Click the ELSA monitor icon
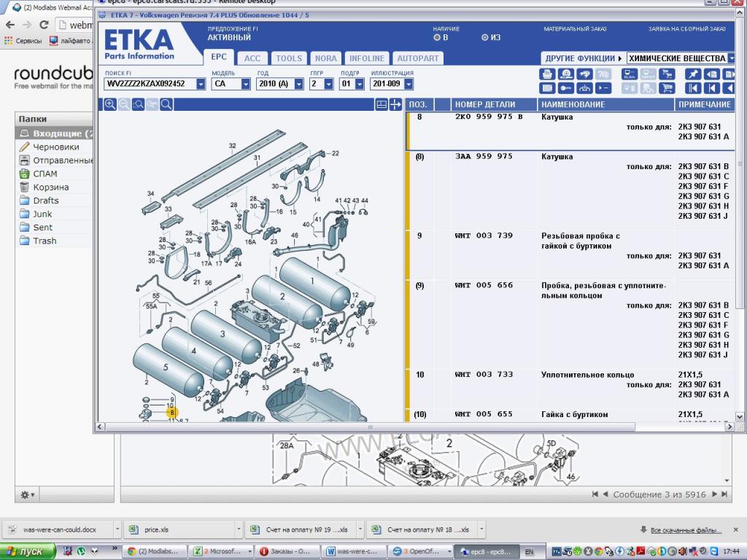Screen dimensions: 747x560 [630, 74]
